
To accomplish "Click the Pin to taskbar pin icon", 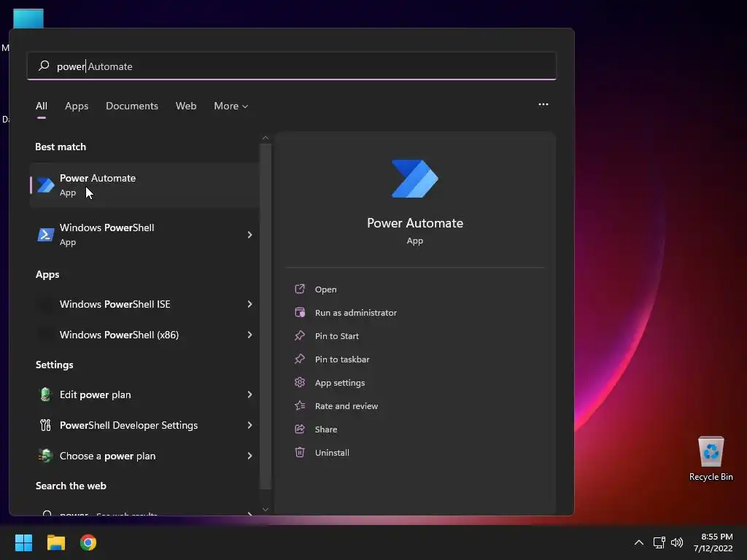I will tap(300, 359).
